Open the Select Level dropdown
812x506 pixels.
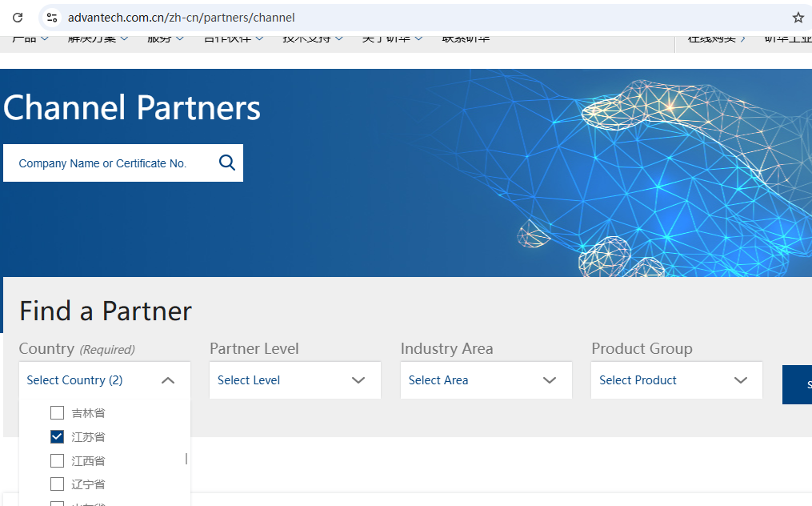294,380
